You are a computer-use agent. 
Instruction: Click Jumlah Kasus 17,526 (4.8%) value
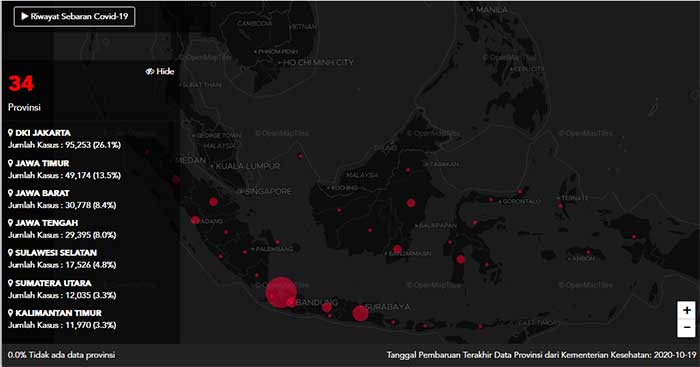[x=62, y=265]
